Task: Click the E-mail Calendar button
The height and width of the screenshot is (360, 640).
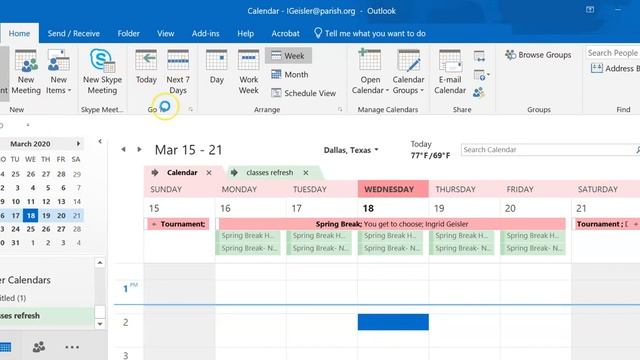Action: click(450, 72)
